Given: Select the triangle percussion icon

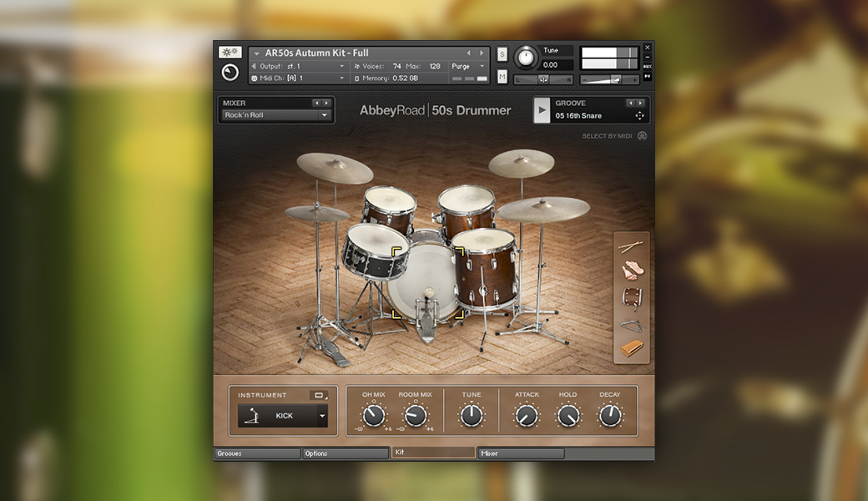Looking at the screenshot, I should (x=632, y=325).
